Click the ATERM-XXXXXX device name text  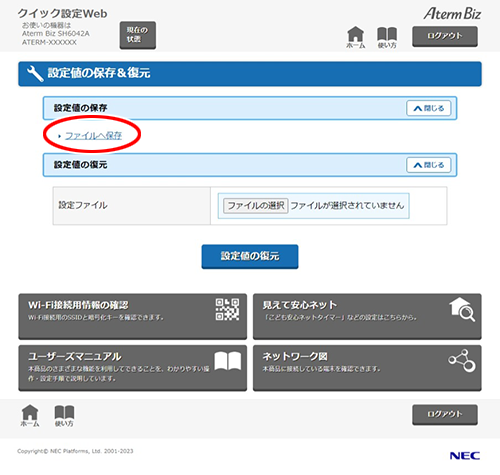coord(49,42)
